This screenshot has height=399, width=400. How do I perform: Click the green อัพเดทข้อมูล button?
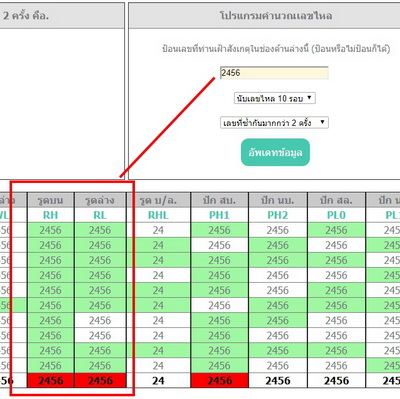[275, 152]
